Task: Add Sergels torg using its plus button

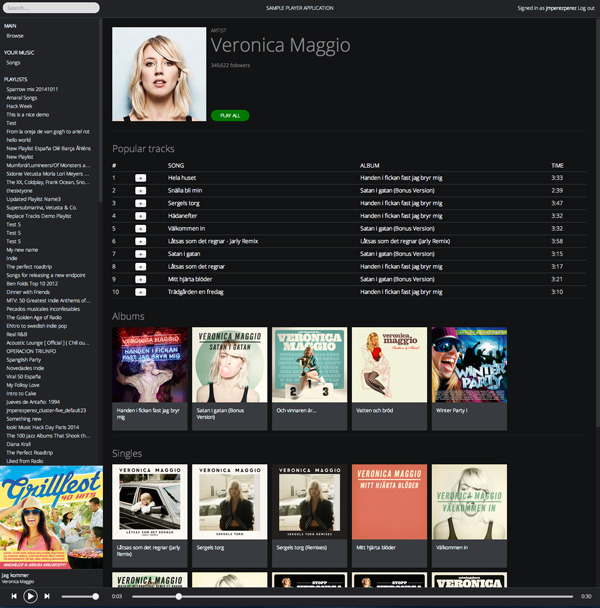Action: coord(140,203)
